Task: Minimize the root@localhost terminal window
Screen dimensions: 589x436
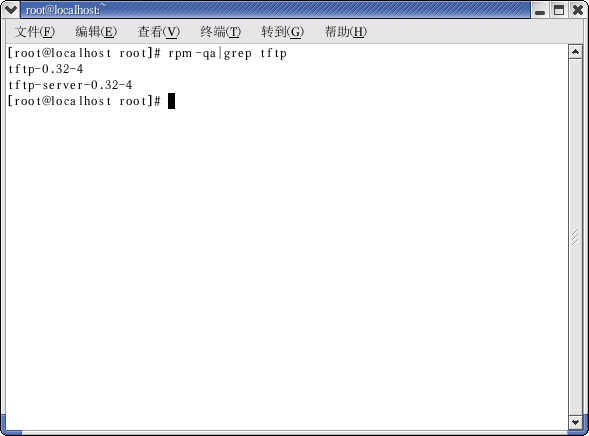Action: tap(540, 10)
